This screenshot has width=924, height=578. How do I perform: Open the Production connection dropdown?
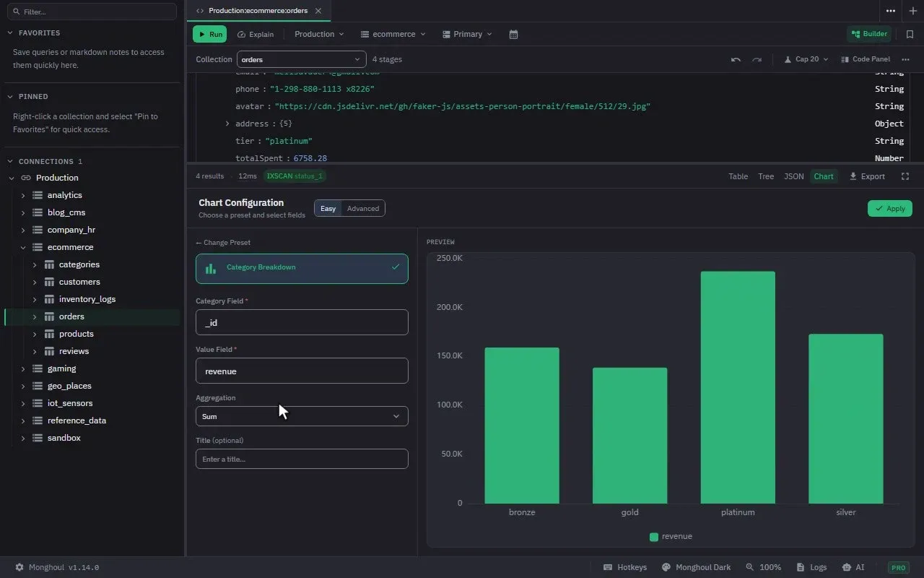coord(319,34)
